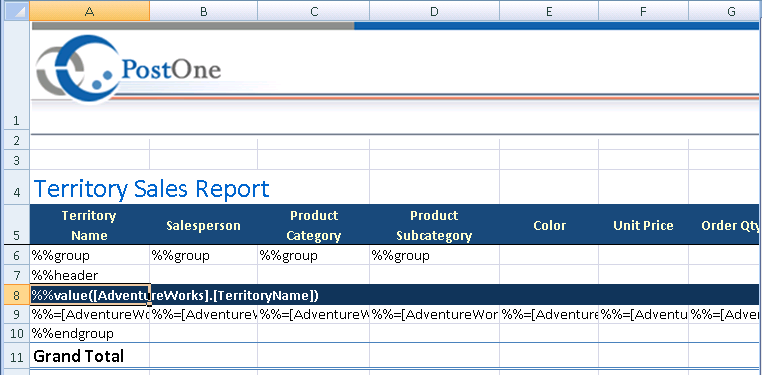Click the %%endgroup cell
Viewport: 762px width, 375px height.
tap(89, 334)
